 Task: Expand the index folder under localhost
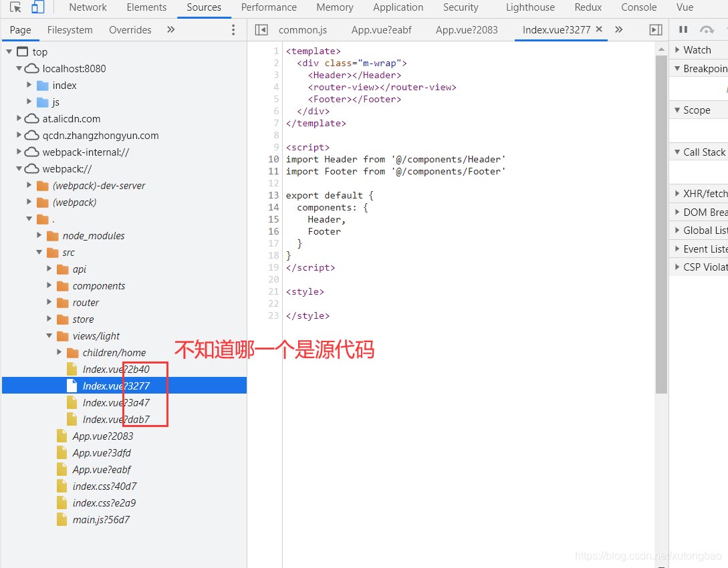pyautogui.click(x=29, y=85)
